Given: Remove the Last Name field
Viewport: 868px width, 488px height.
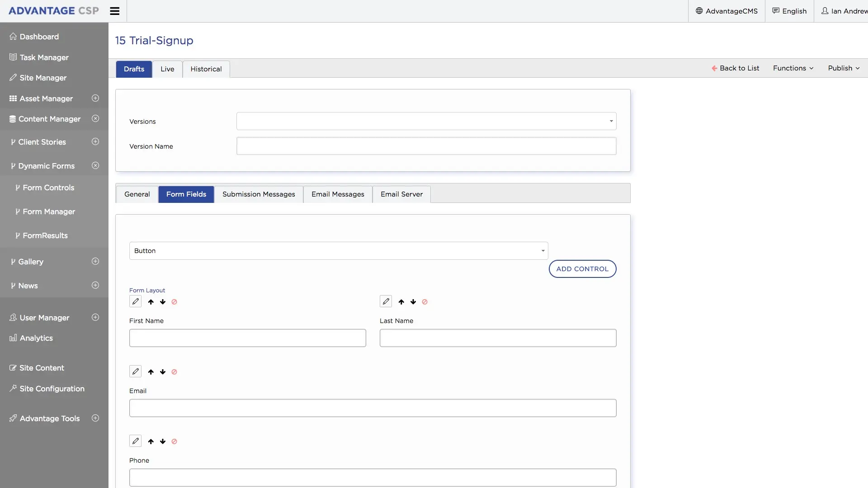Looking at the screenshot, I should coord(425,302).
